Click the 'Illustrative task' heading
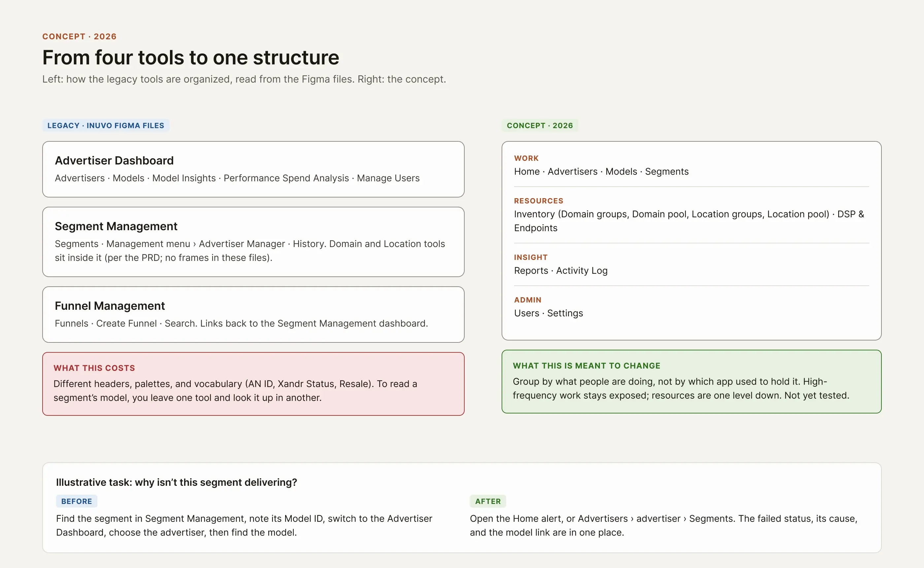Screen dimensions: 924x568 point(177,482)
